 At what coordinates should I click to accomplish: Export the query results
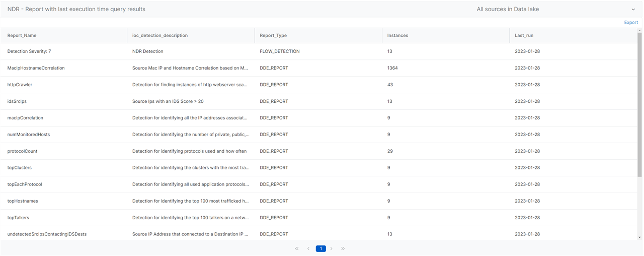(631, 22)
